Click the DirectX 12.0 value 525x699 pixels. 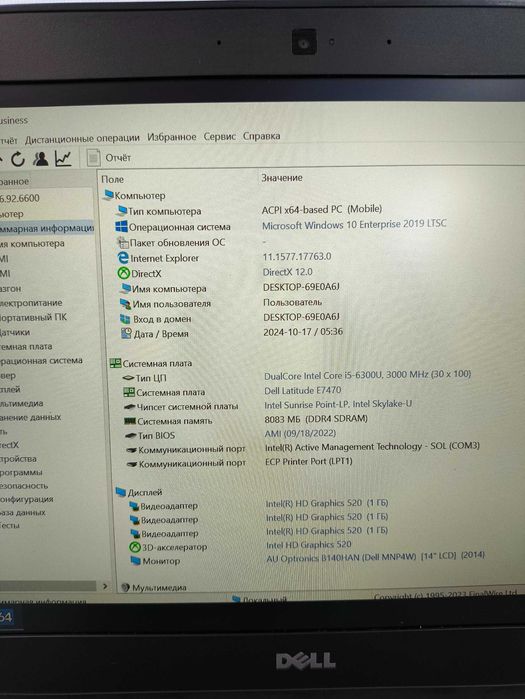click(x=287, y=272)
